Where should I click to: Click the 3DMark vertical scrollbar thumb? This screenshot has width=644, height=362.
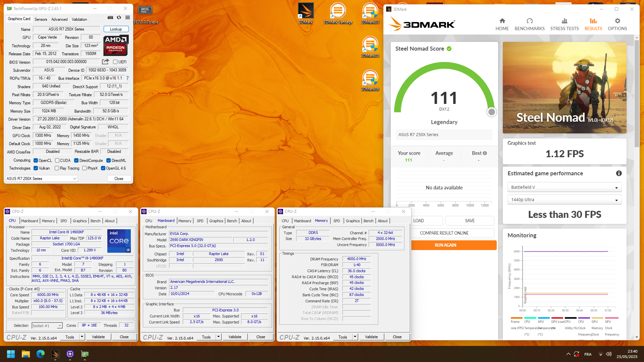click(x=637, y=93)
